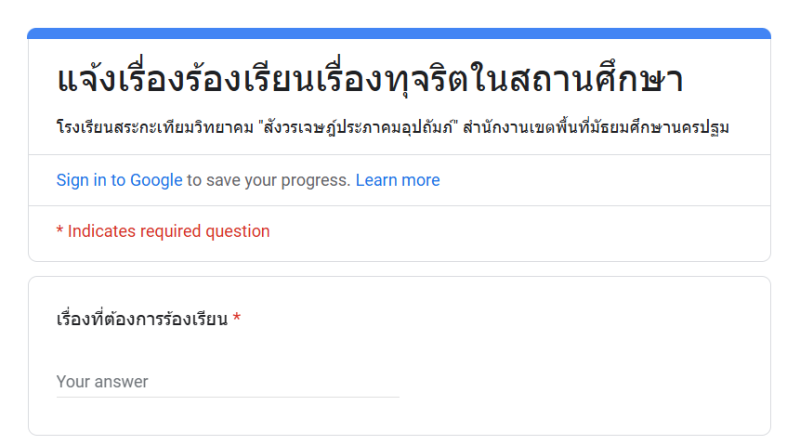
Task: Follow the Learn more link
Action: click(397, 180)
